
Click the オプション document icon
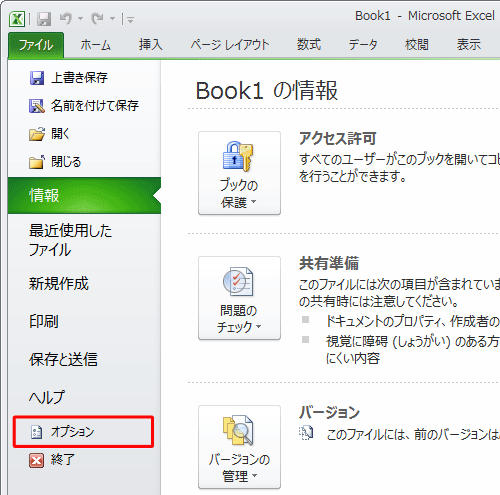tap(36, 432)
